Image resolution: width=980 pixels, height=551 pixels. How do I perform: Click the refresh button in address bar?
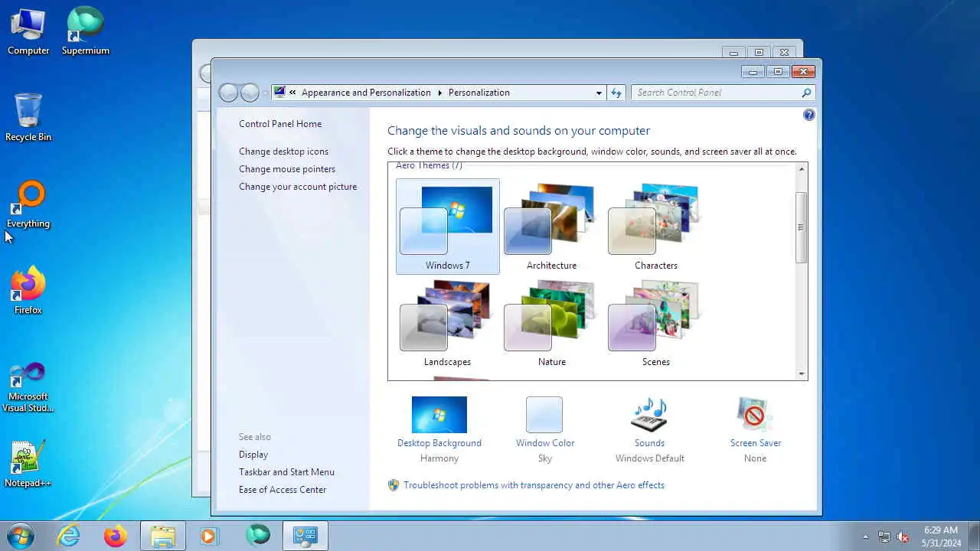[616, 93]
